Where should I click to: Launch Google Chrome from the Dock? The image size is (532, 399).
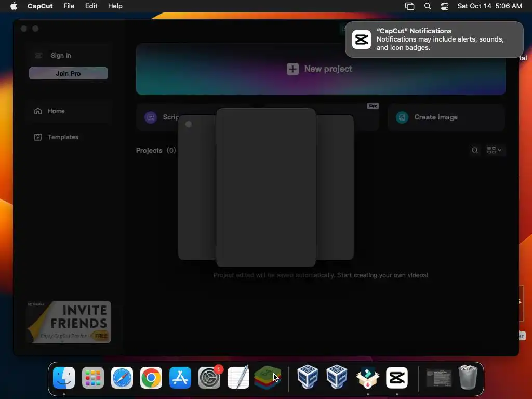[x=151, y=378]
